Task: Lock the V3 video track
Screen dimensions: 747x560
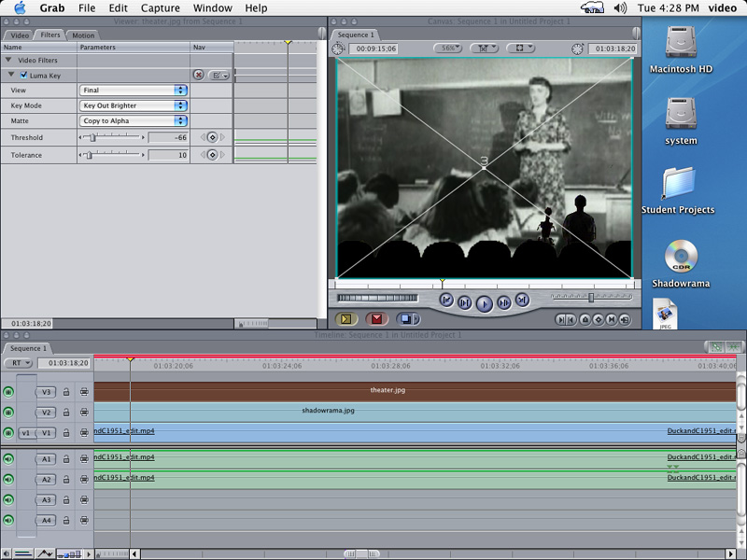Action: click(x=66, y=392)
